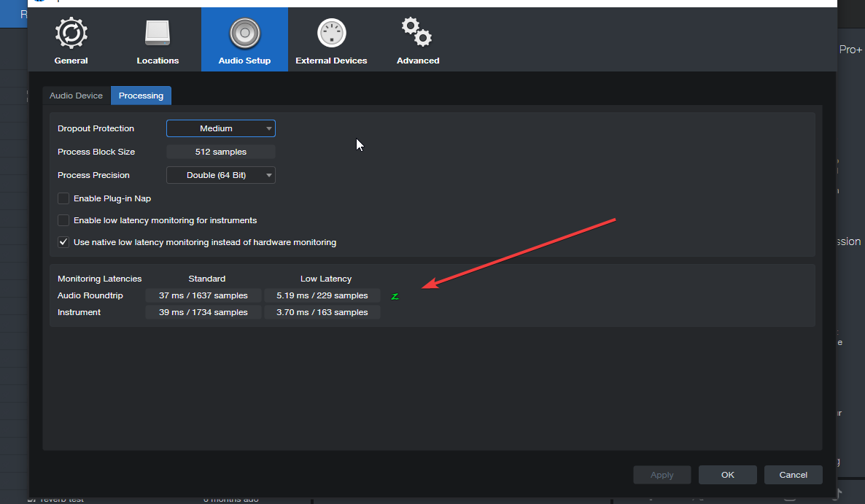This screenshot has height=504, width=865.
Task: Click the Cancel button
Action: point(794,475)
